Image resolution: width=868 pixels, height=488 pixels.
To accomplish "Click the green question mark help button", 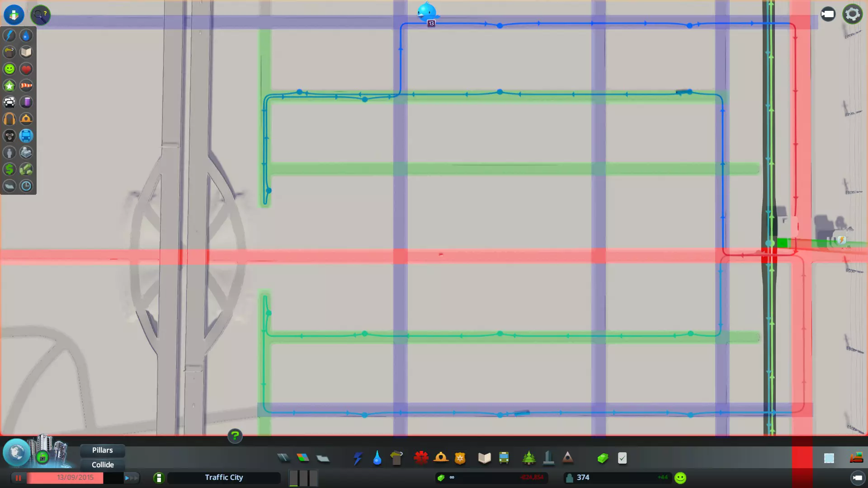I will click(235, 436).
